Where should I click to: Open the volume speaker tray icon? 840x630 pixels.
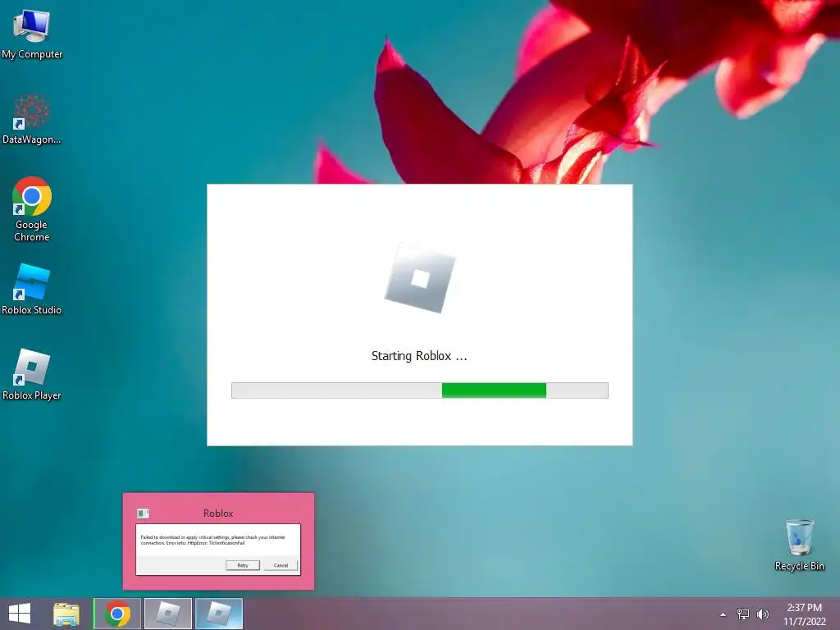pyautogui.click(x=763, y=614)
